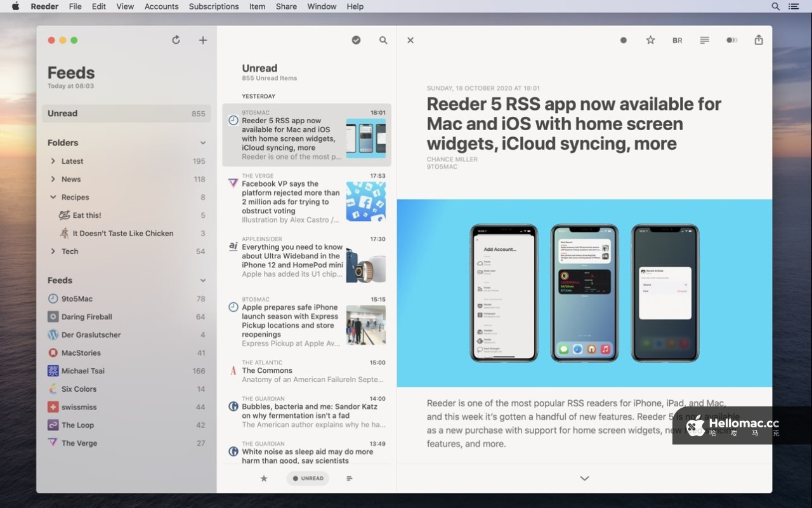
Task: Expand the News folder
Action: 53,179
